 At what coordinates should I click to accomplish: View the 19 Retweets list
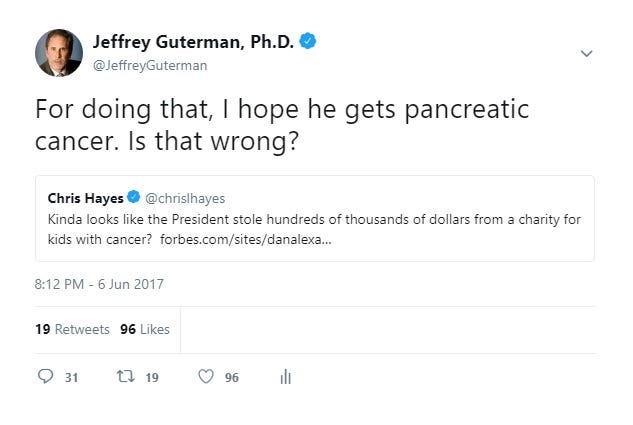click(72, 329)
